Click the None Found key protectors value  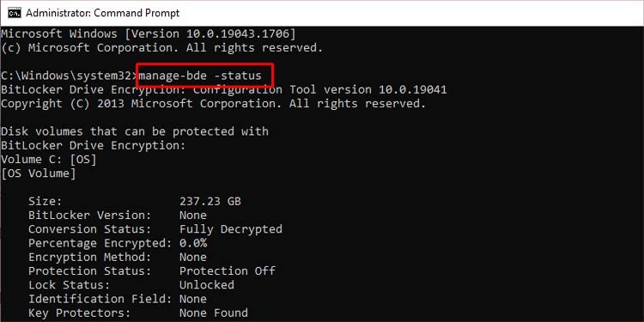214,313
